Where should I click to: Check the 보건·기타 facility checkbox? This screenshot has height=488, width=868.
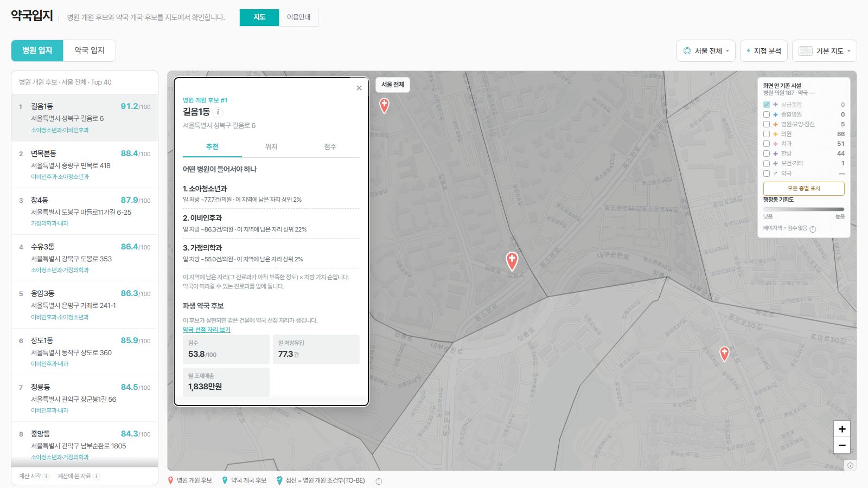(x=767, y=163)
